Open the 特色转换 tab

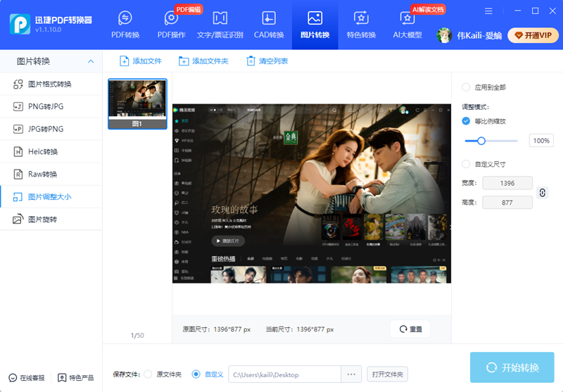361,25
